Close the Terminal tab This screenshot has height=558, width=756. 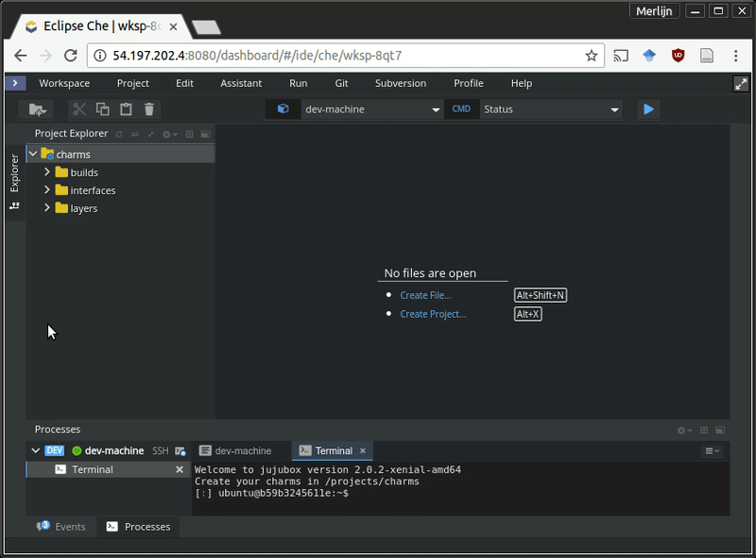point(363,450)
